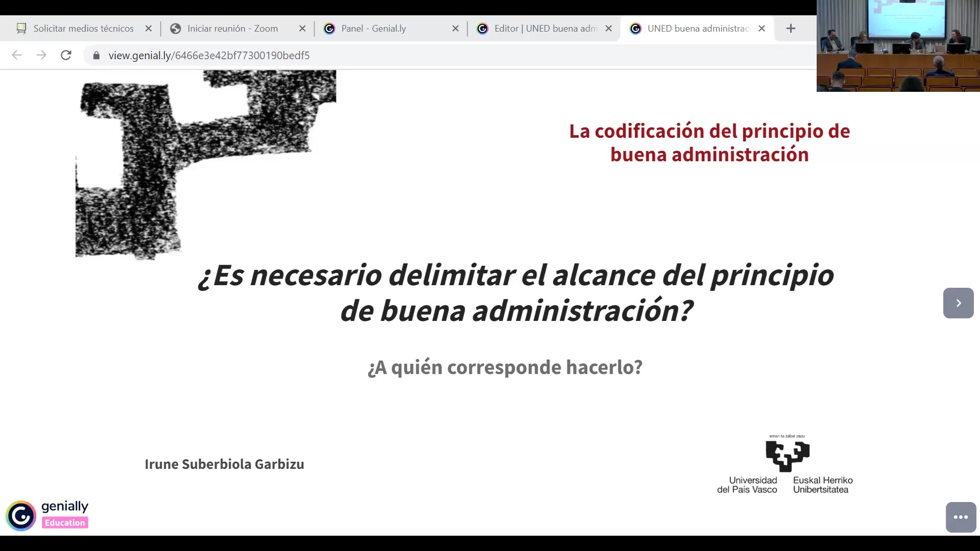Viewport: 980px width, 551px height.
Task: Reload the page with refresh icon
Action: [66, 55]
